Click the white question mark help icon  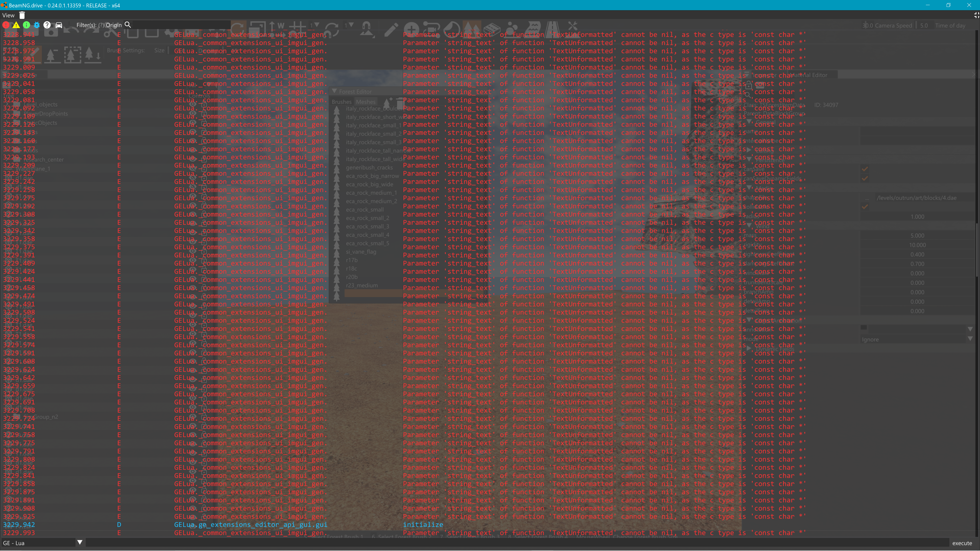click(47, 25)
